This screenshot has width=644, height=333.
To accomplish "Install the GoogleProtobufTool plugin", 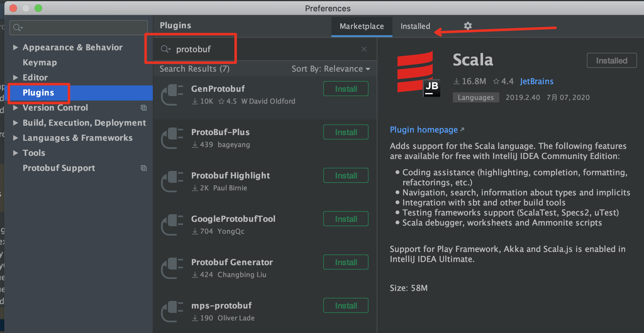I will click(x=346, y=219).
